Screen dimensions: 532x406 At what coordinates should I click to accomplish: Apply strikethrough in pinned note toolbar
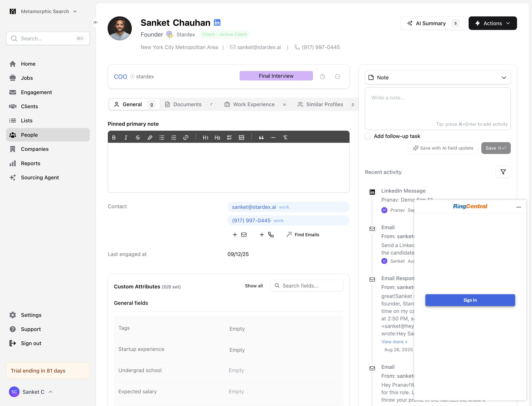click(138, 138)
